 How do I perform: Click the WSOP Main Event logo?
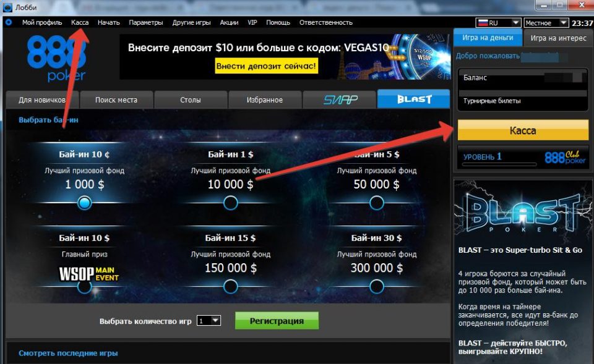(89, 274)
